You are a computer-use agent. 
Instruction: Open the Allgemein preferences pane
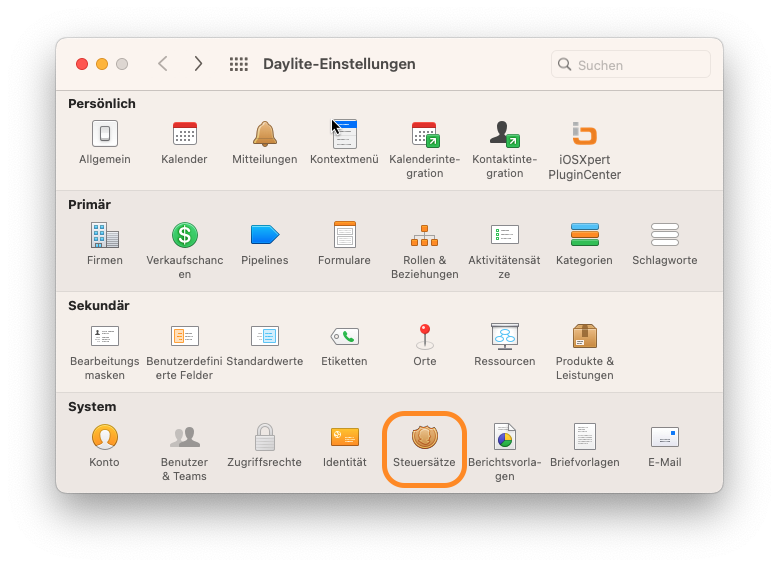coord(105,134)
